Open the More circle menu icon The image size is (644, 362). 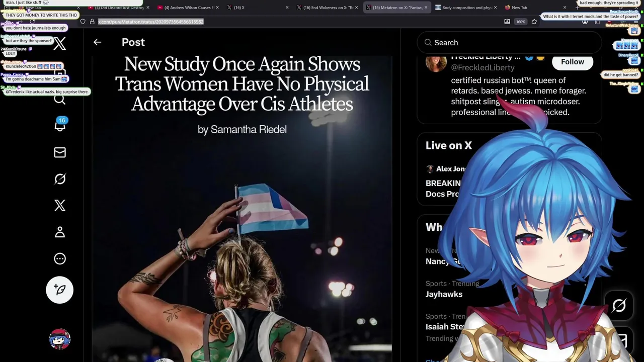60,258
